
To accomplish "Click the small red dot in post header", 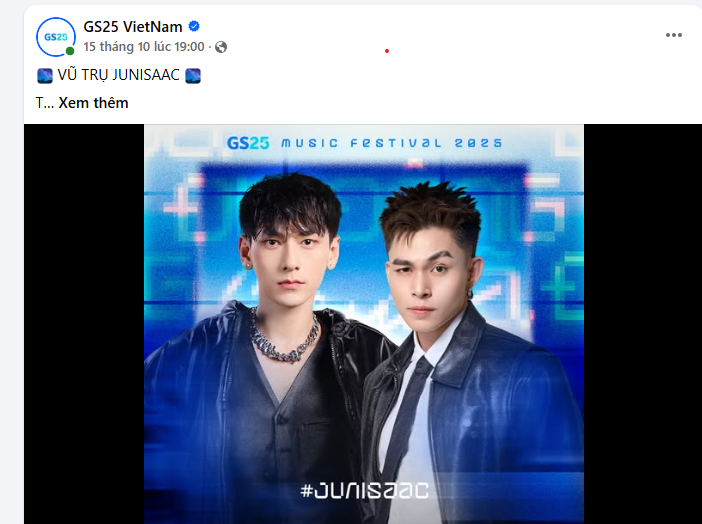I will coord(387,51).
